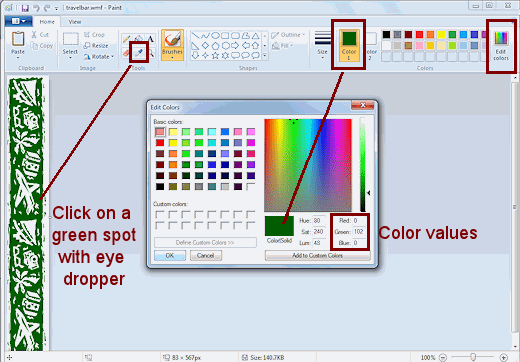Image resolution: width=520 pixels, height=362 pixels.
Task: Open the Resize tool
Action: tap(96, 46)
